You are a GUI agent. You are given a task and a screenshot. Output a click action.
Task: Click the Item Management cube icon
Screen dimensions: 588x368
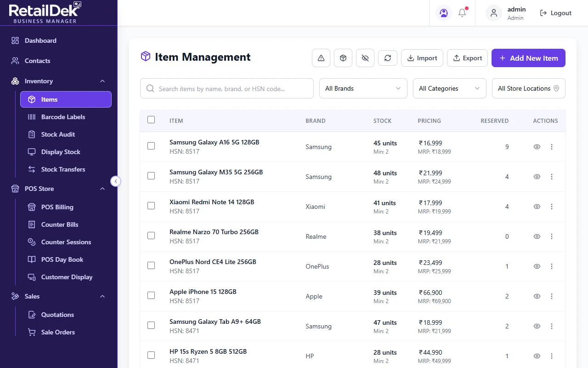145,57
